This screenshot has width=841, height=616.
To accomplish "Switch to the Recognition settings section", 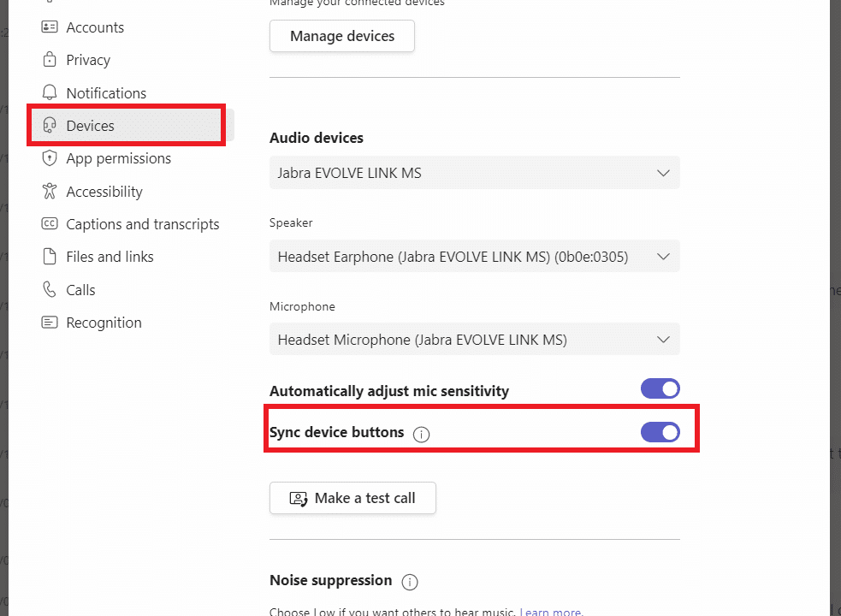I will click(x=91, y=322).
